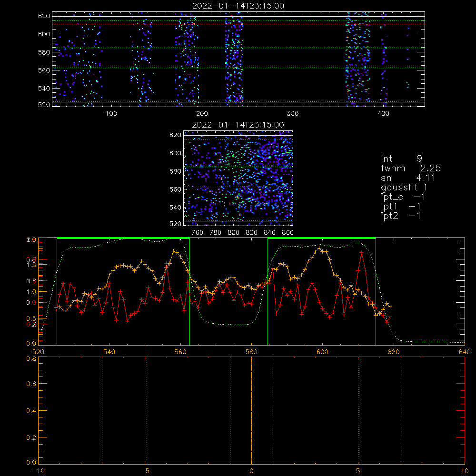Image resolution: width=476 pixels, height=476 pixels.
Task: Click the 'gaussfit 1' readout
Action: [404, 188]
